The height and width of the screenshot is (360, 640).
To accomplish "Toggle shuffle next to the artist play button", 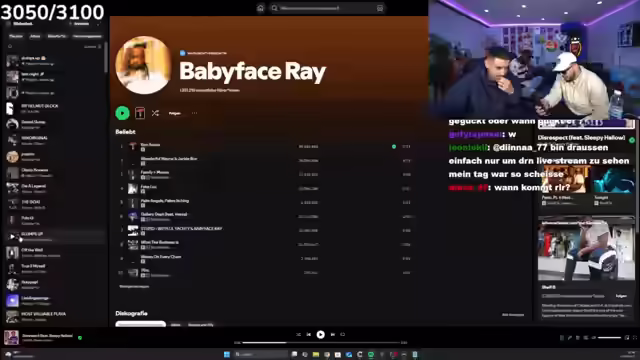I will click(155, 113).
